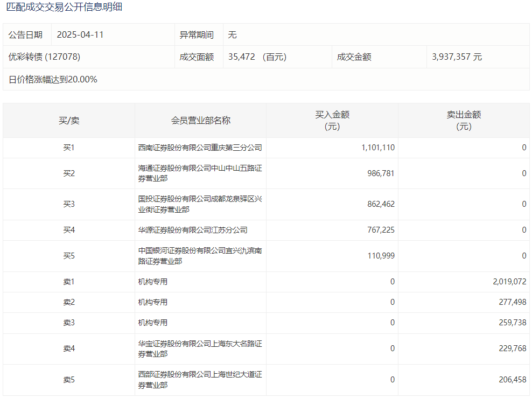Open 海通证券 中山中山五路证券营业部 entry

point(200,173)
